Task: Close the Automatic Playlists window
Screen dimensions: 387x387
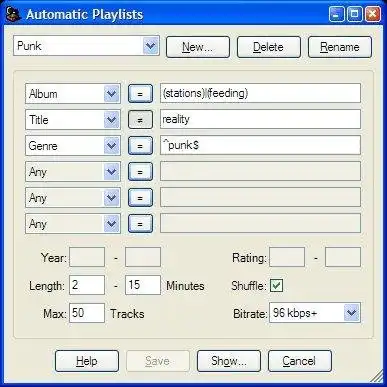Action: click(373, 14)
